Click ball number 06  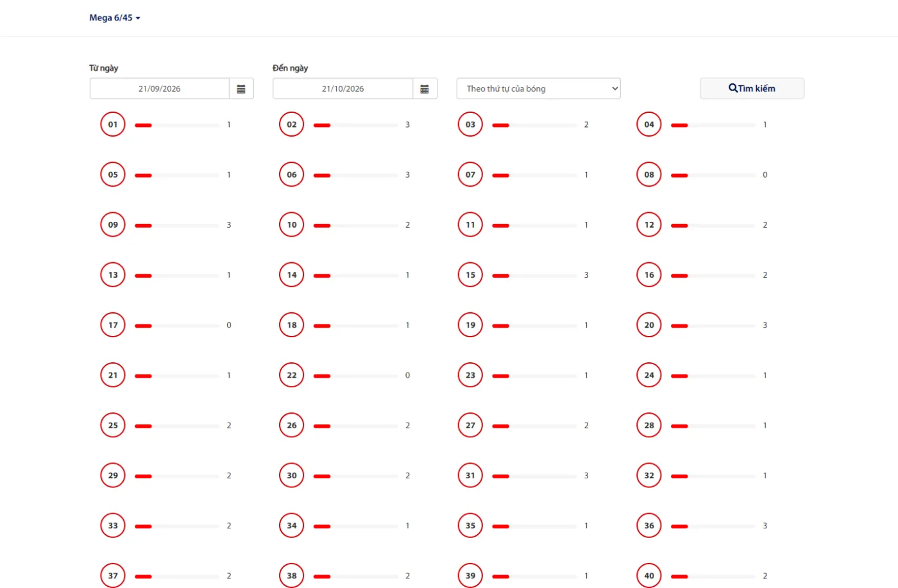click(x=292, y=174)
